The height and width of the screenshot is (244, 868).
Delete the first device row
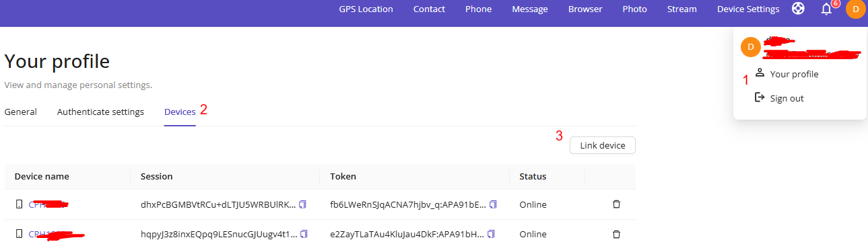pos(616,204)
